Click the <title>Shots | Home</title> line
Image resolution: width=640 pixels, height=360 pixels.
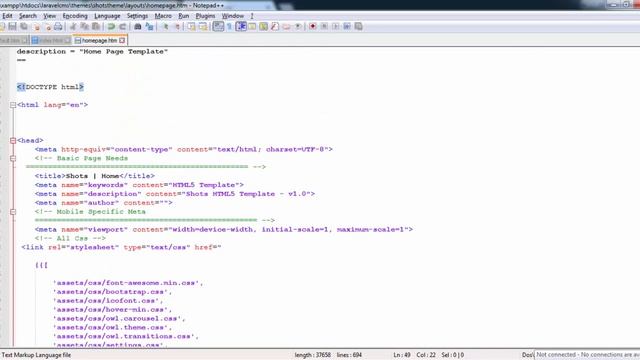click(95, 176)
